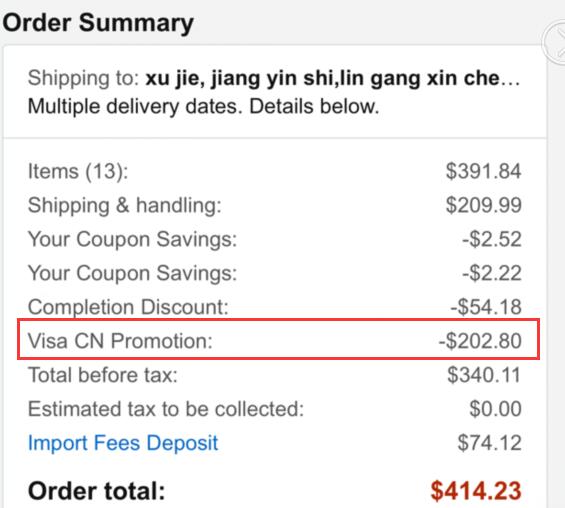
Task: Click the $209.99 shipping amount
Action: (484, 205)
